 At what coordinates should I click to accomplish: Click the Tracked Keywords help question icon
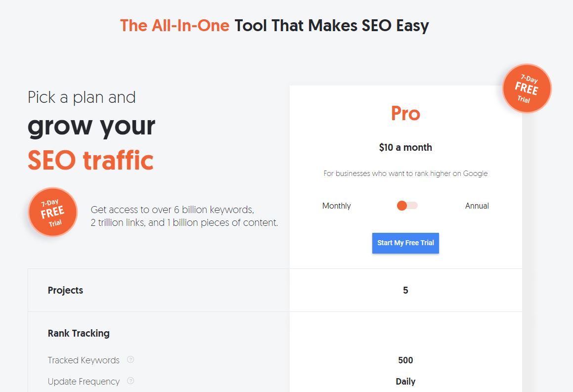point(131,359)
